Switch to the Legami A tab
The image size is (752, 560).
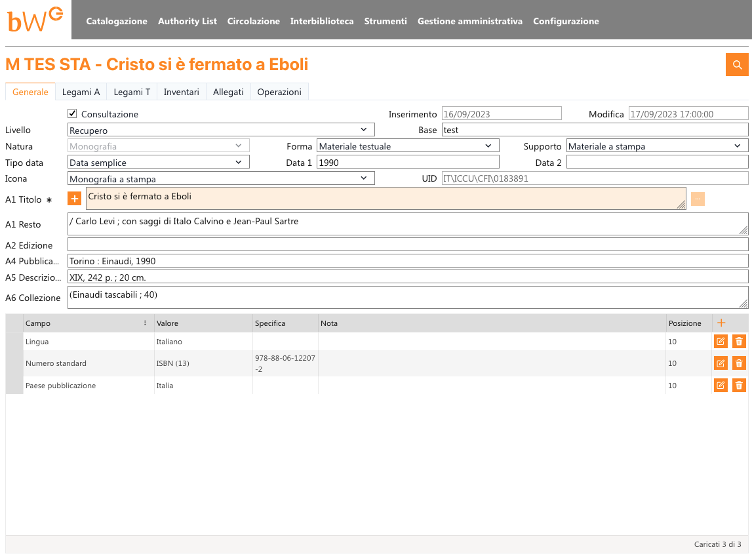pyautogui.click(x=81, y=92)
